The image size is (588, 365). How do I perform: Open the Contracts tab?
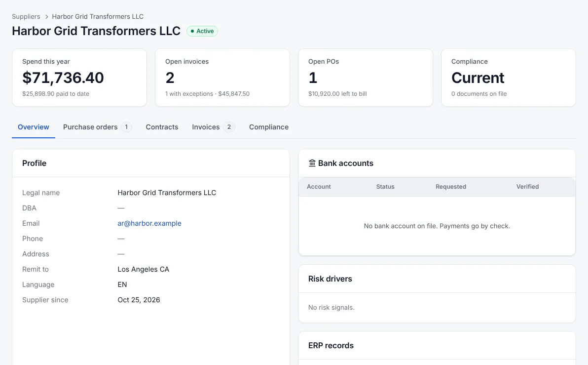[x=162, y=127]
